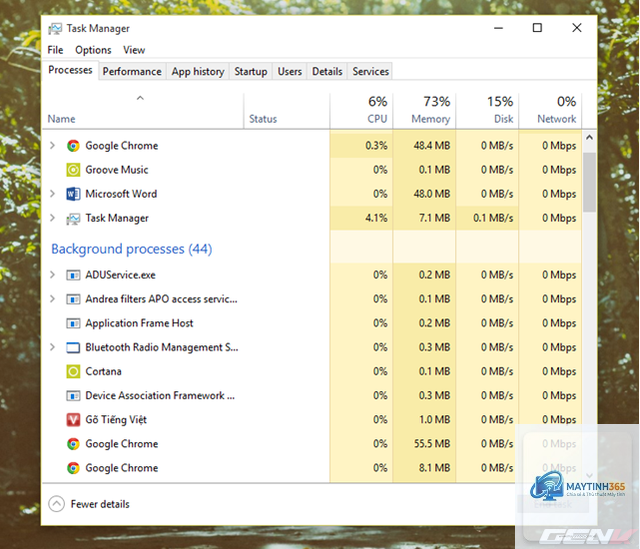The height and width of the screenshot is (549, 640).
Task: Sort by Network column header
Action: [x=550, y=111]
